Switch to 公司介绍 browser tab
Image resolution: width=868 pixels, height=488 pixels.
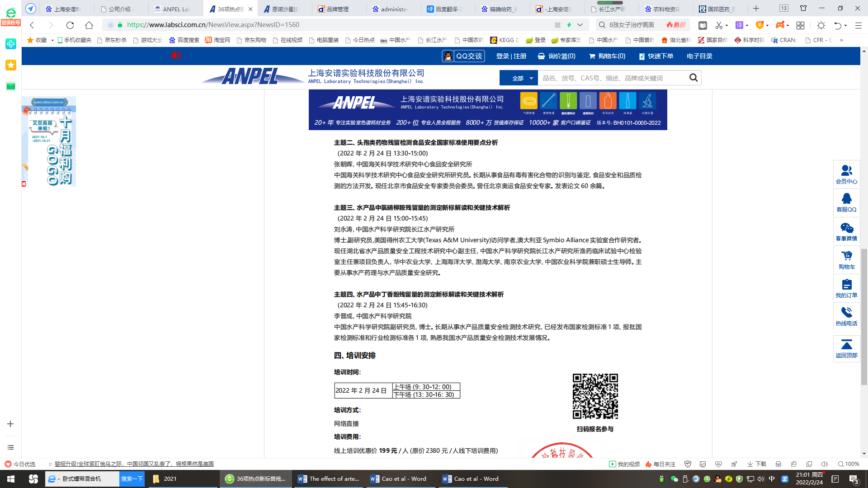[121, 9]
